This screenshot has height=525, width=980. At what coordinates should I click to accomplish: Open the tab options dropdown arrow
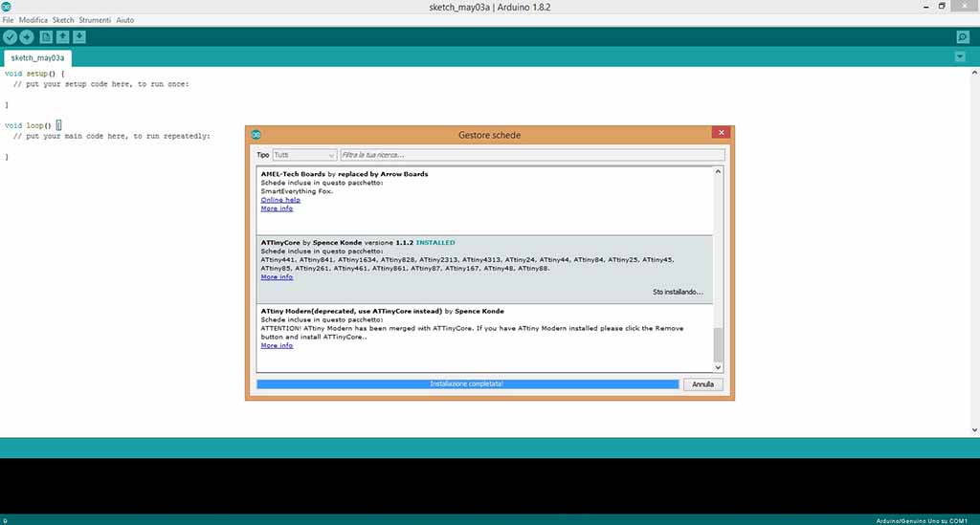960,56
